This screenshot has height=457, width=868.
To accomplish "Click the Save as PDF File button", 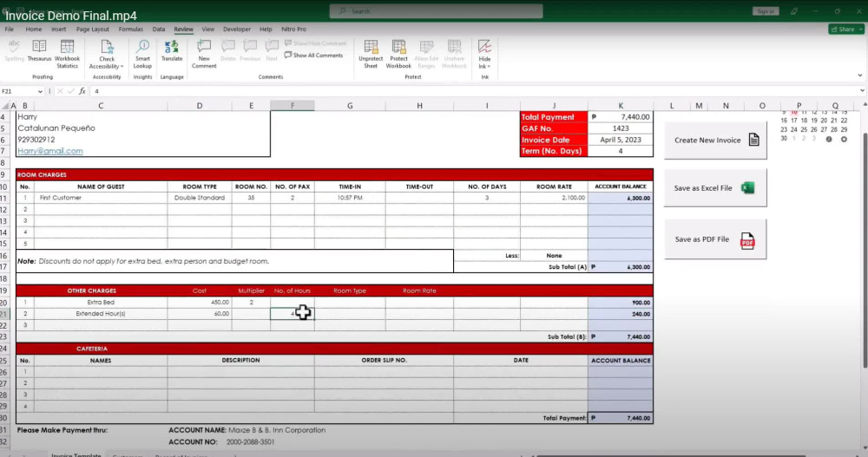I will (x=715, y=239).
